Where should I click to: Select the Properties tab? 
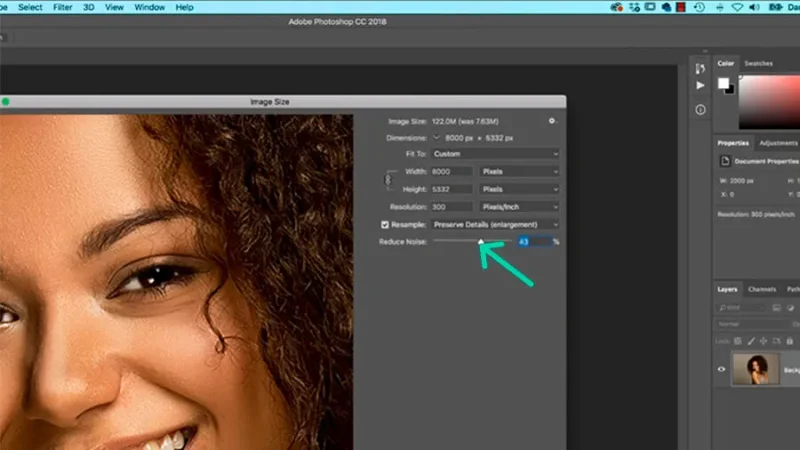(733, 143)
